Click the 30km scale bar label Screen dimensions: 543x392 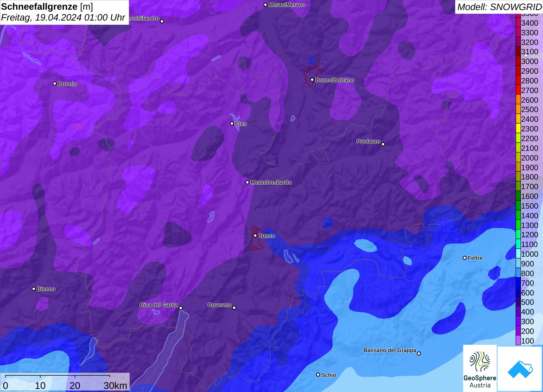tap(115, 385)
